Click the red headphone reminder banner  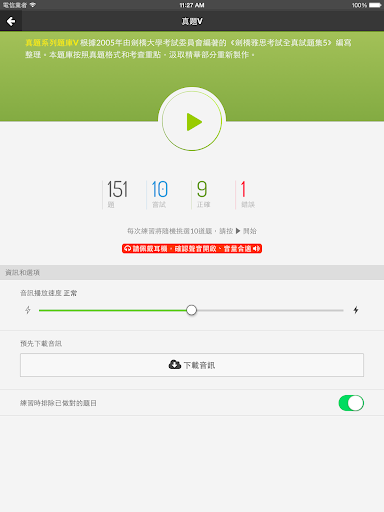click(192, 249)
